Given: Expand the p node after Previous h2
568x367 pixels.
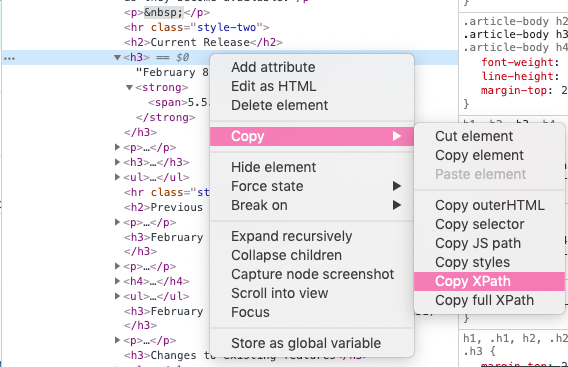Looking at the screenshot, I should [x=117, y=222].
